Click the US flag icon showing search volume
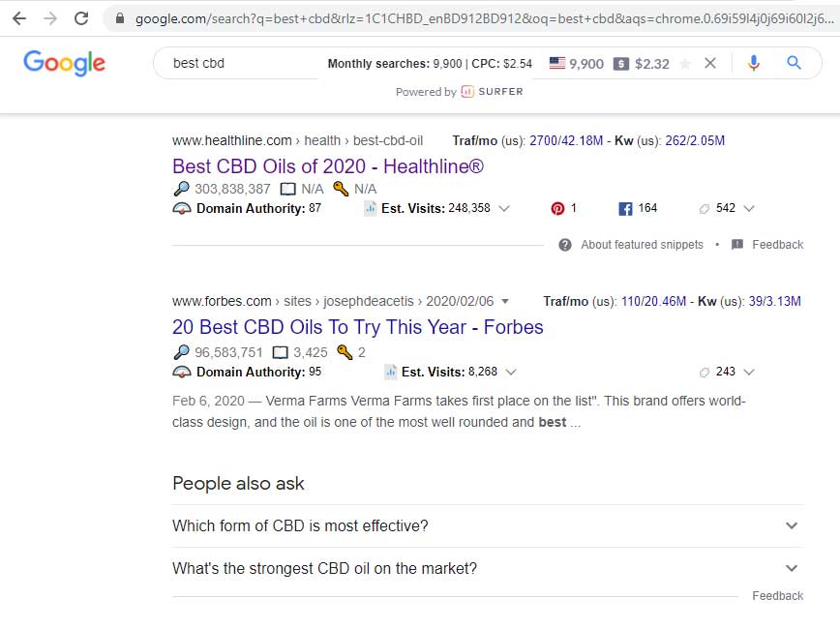840x629 pixels. (556, 63)
